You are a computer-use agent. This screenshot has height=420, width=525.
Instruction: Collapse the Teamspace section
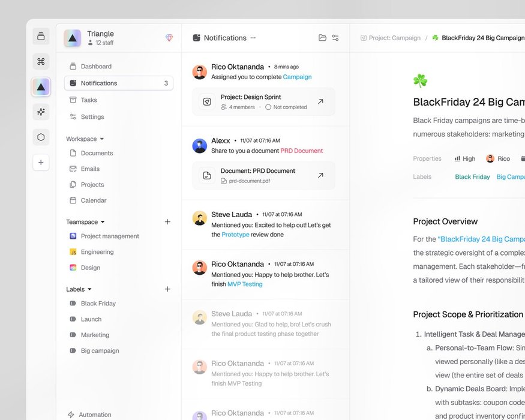coord(85,222)
